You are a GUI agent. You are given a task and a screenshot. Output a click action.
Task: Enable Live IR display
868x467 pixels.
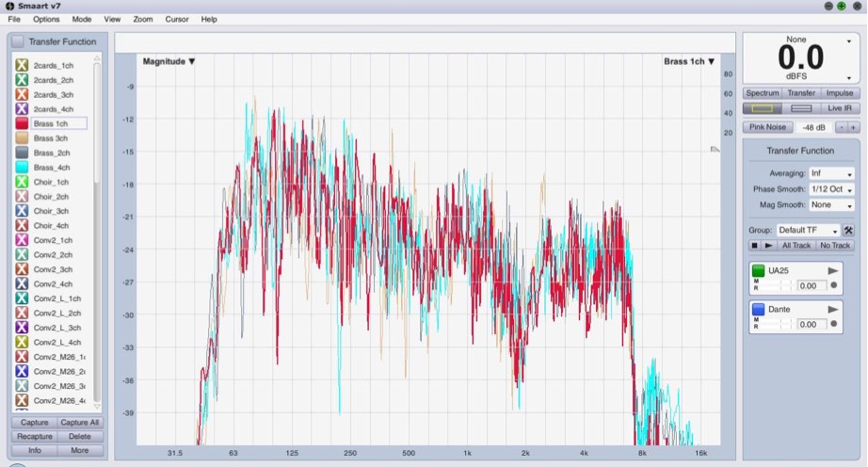(x=840, y=108)
